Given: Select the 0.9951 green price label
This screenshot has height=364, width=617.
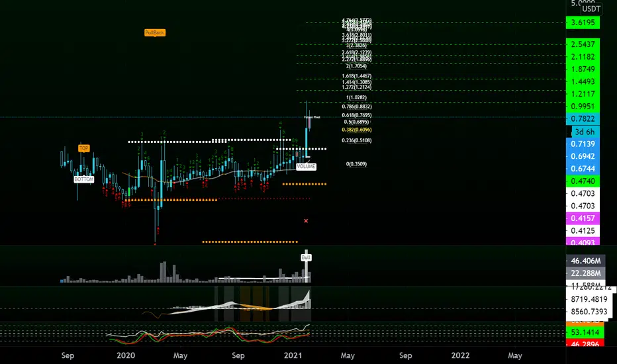Looking at the screenshot, I should coord(583,107).
